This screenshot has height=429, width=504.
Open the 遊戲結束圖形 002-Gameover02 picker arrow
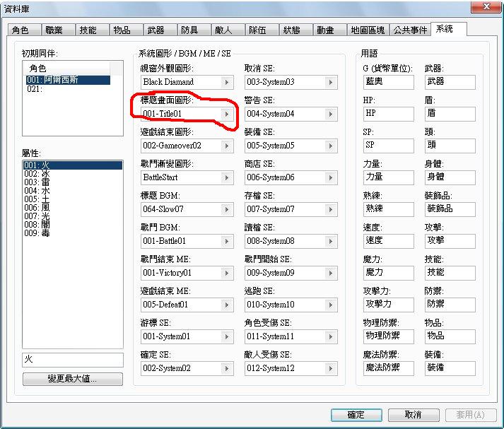click(x=227, y=146)
